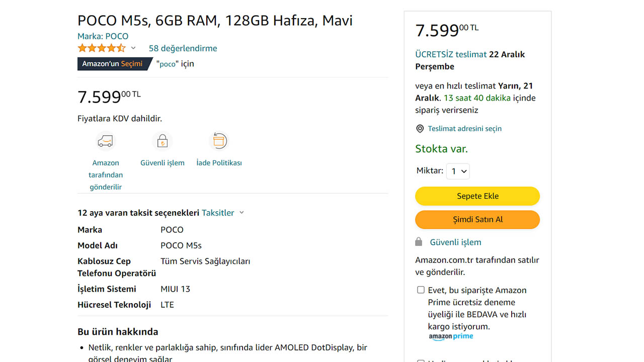Click the star rating icons
Image resolution: width=644 pixels, height=362 pixels.
point(102,48)
